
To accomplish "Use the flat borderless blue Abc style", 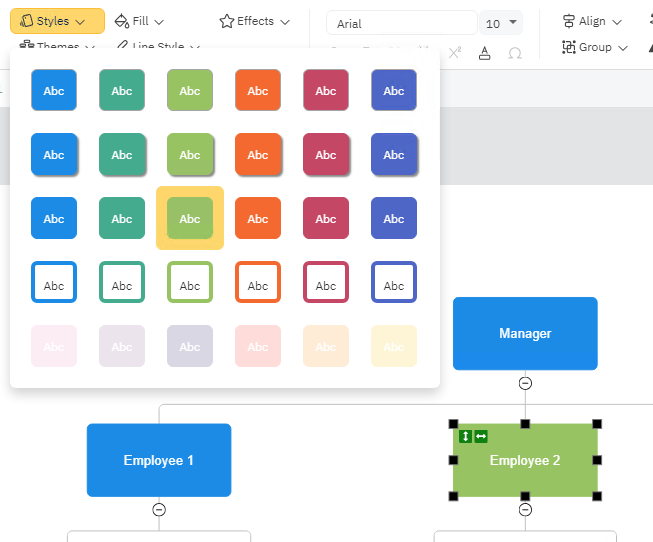I will [x=54, y=218].
